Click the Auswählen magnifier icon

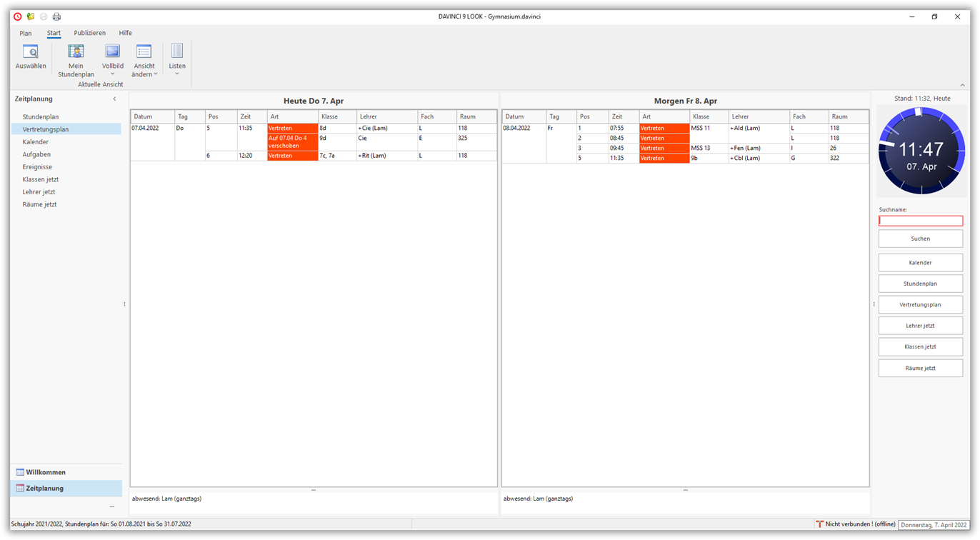point(31,52)
